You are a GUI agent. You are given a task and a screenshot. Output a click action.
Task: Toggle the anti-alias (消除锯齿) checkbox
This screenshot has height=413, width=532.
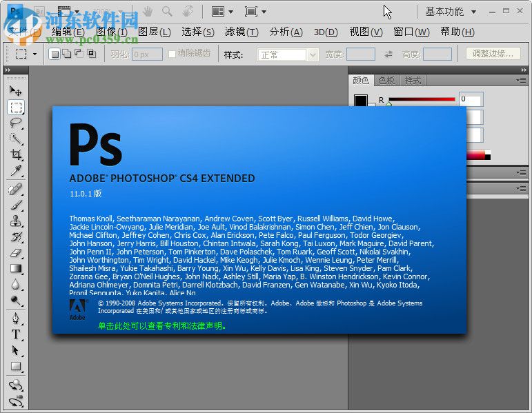tap(172, 54)
